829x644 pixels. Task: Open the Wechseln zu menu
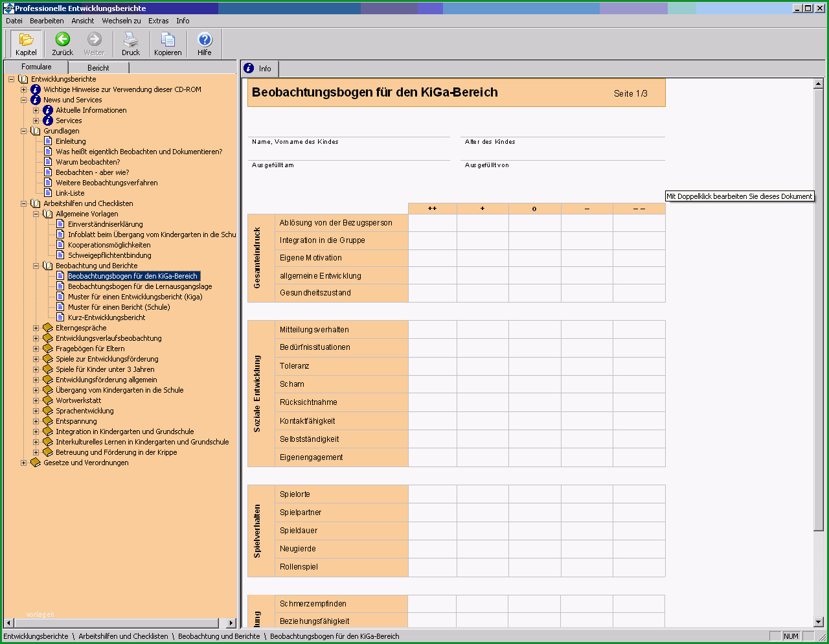(x=121, y=21)
